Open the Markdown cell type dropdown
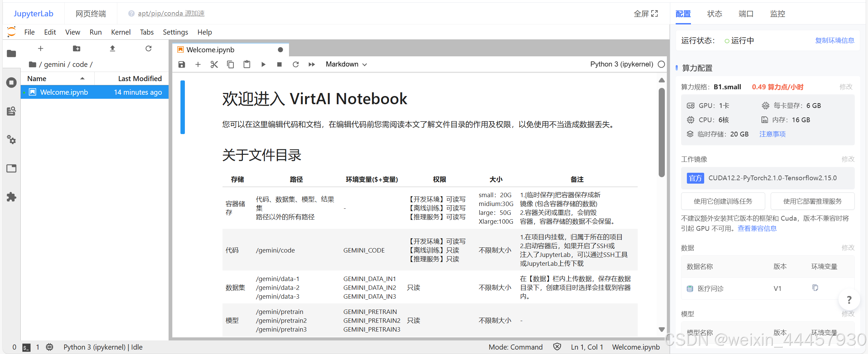The width and height of the screenshot is (868, 354). coord(346,64)
